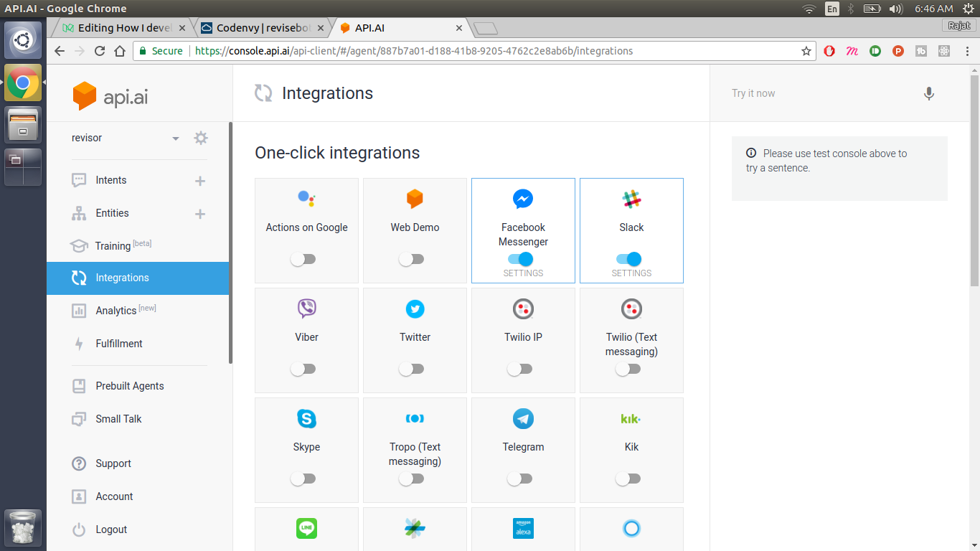
Task: Click the Skype logo icon
Action: [306, 418]
